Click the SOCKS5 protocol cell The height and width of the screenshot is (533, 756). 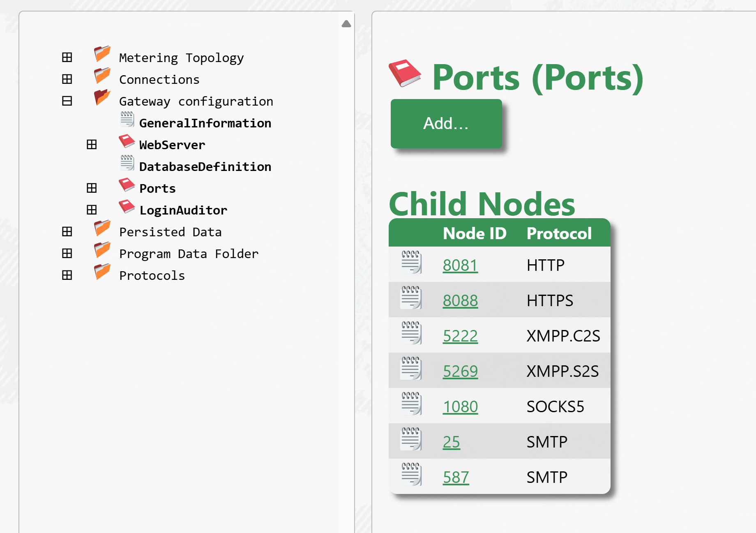(x=555, y=407)
